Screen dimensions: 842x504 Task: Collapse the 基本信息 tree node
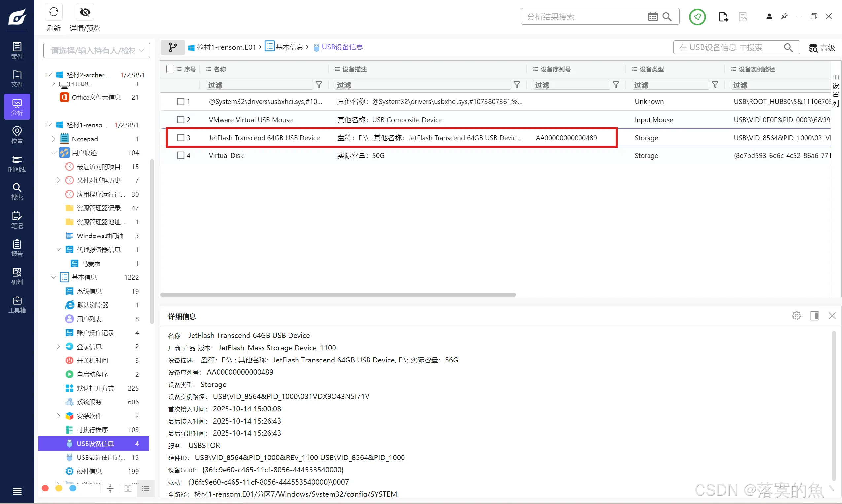(53, 277)
